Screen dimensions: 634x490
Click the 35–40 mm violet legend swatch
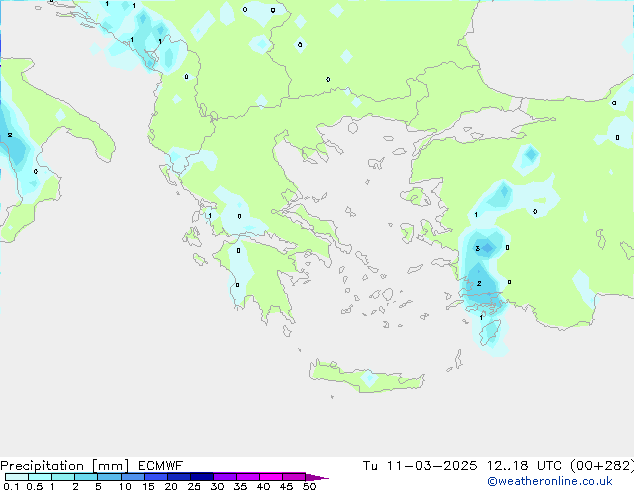[248, 477]
